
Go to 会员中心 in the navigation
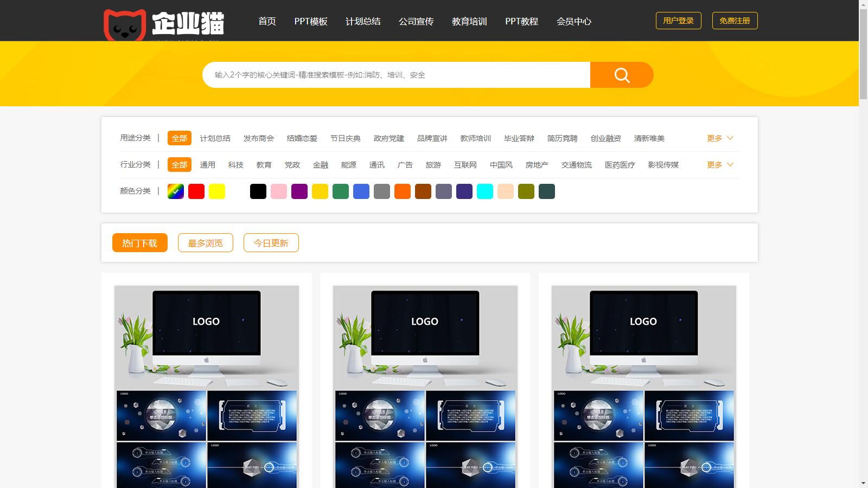point(573,21)
